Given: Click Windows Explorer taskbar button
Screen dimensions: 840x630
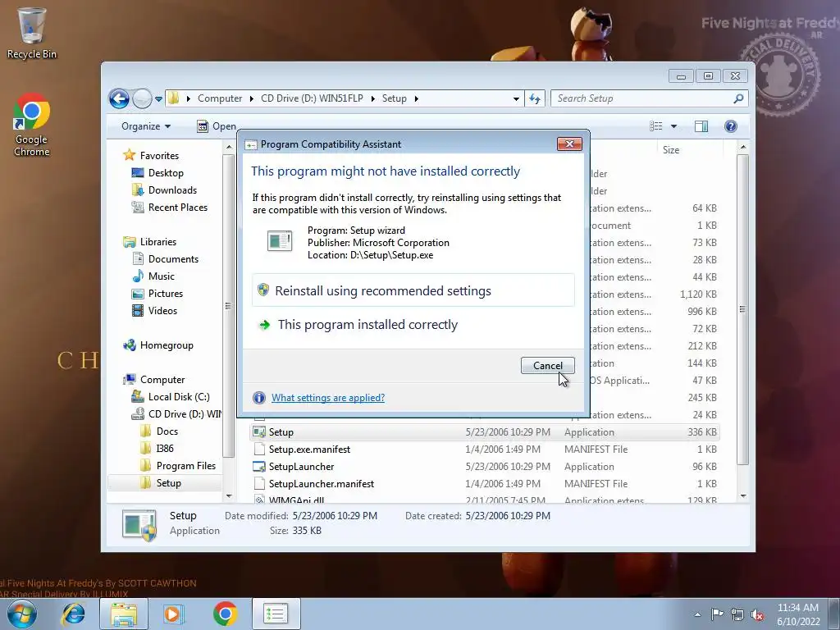Looking at the screenshot, I should click(124, 614).
